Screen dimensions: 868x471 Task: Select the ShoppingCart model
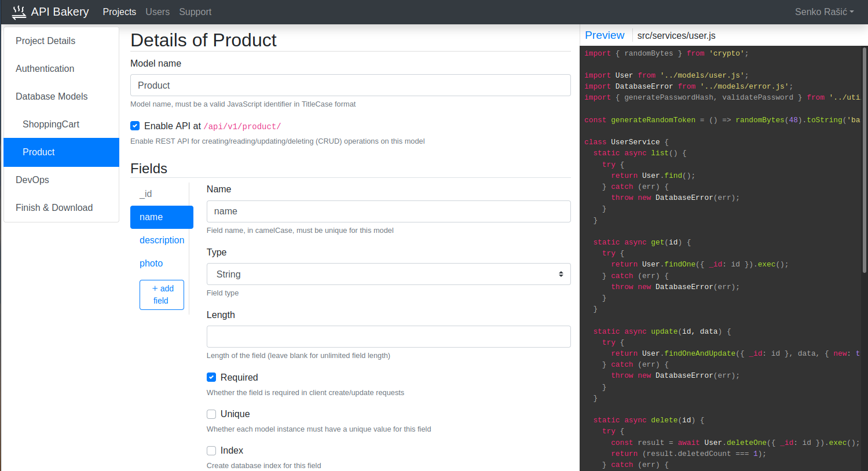61,124
